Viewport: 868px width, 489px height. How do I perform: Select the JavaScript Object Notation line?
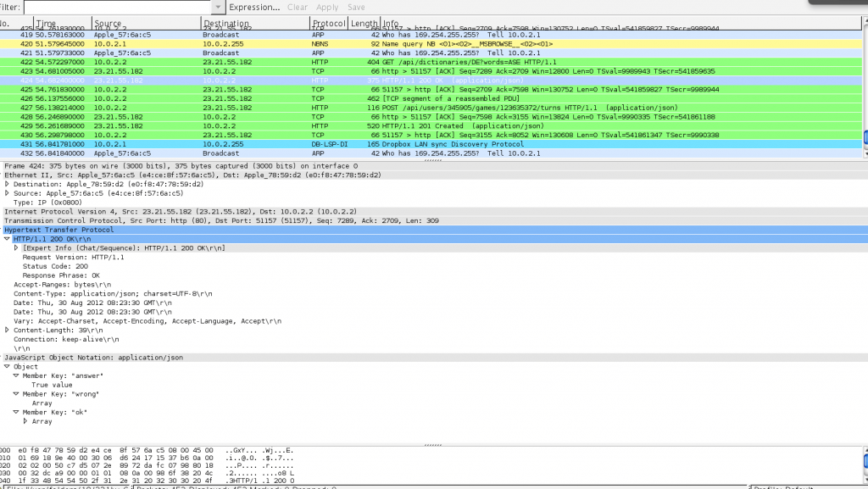(x=85, y=358)
